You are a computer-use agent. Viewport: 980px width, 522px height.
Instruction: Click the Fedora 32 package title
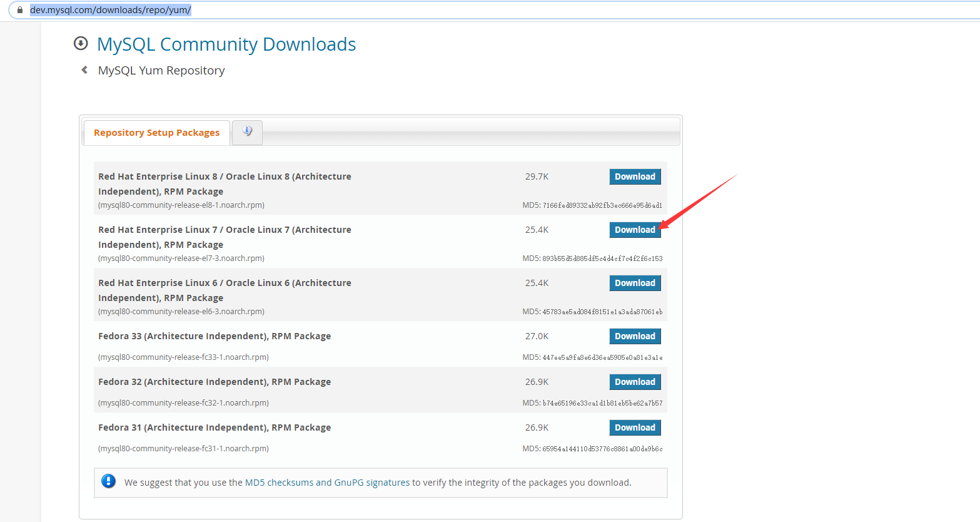[215, 382]
